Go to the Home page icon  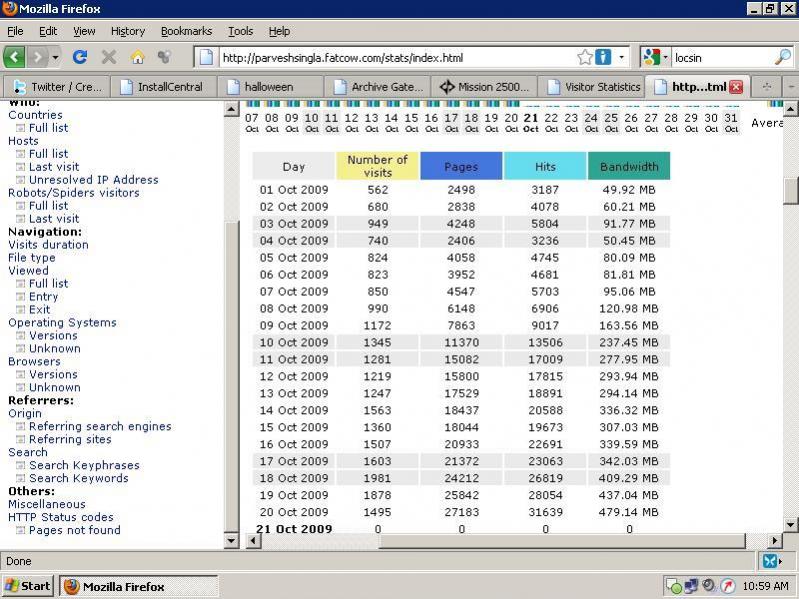point(137,57)
